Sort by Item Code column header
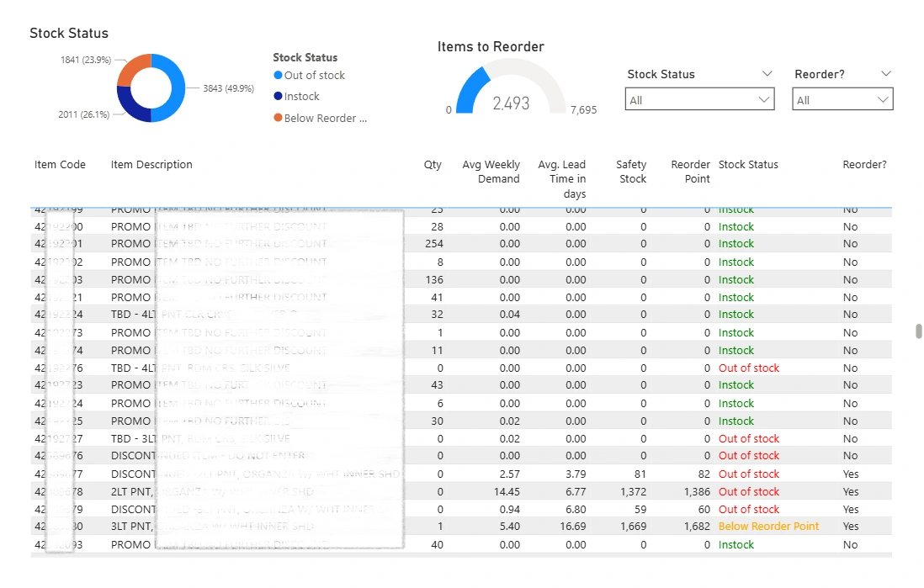The image size is (924, 588). (x=60, y=164)
